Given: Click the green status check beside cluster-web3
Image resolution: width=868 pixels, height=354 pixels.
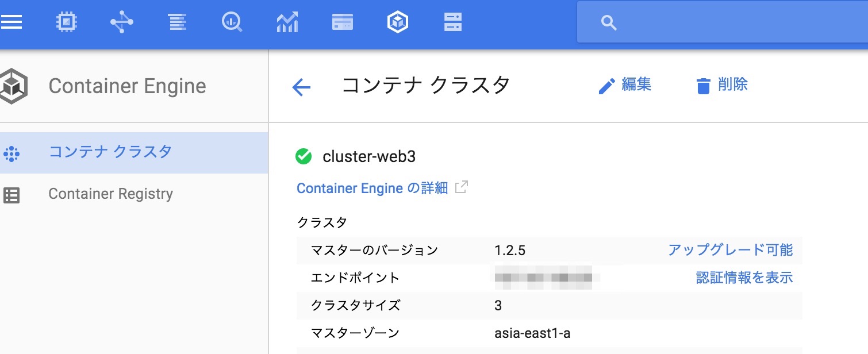Looking at the screenshot, I should (x=304, y=156).
